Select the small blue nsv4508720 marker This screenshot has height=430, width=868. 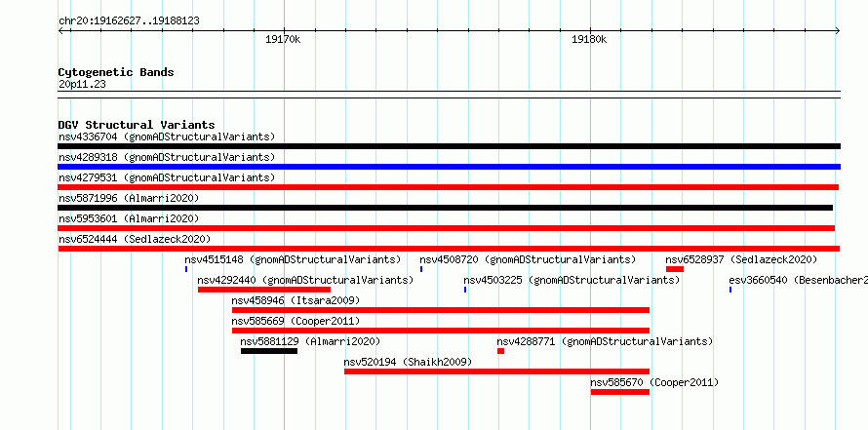pyautogui.click(x=421, y=269)
